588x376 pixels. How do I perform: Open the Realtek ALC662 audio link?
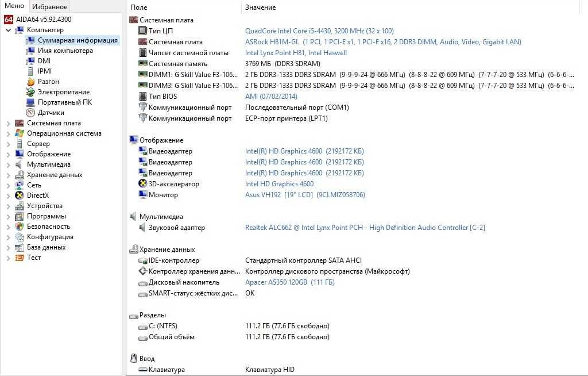point(365,228)
